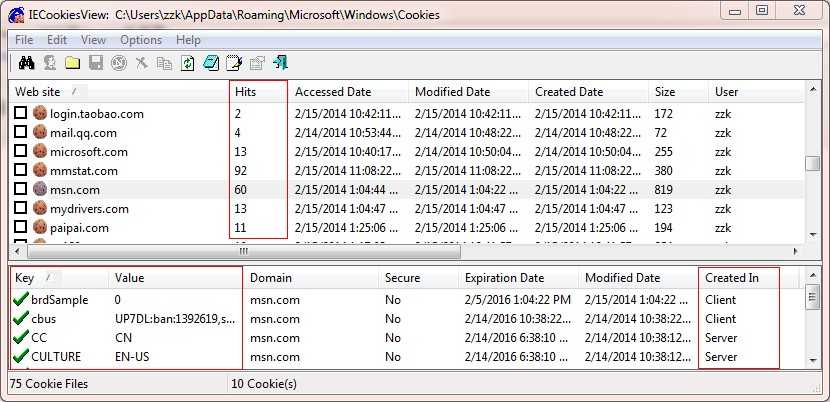Image resolution: width=830 pixels, height=402 pixels.
Task: Tick the microsoft.com checkbox
Action: point(20,151)
